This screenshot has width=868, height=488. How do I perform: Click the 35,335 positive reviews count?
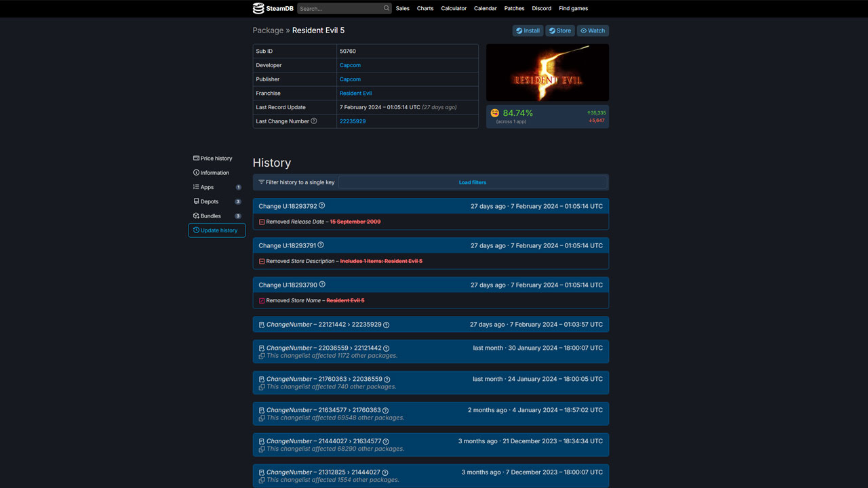coord(597,113)
